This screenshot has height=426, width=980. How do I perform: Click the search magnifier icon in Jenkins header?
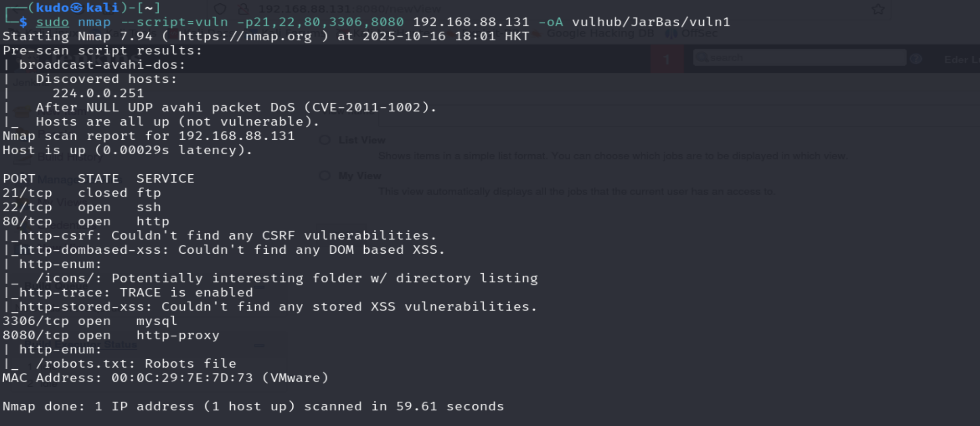[702, 58]
